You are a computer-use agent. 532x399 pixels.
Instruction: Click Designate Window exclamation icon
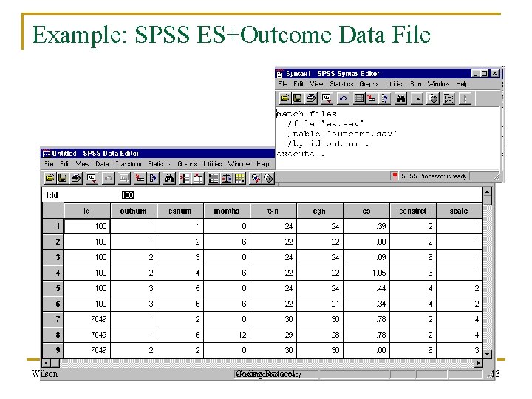coord(465,98)
